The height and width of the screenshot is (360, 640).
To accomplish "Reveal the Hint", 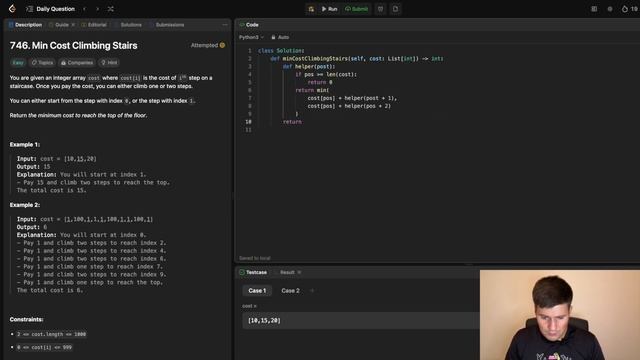I will 109,62.
